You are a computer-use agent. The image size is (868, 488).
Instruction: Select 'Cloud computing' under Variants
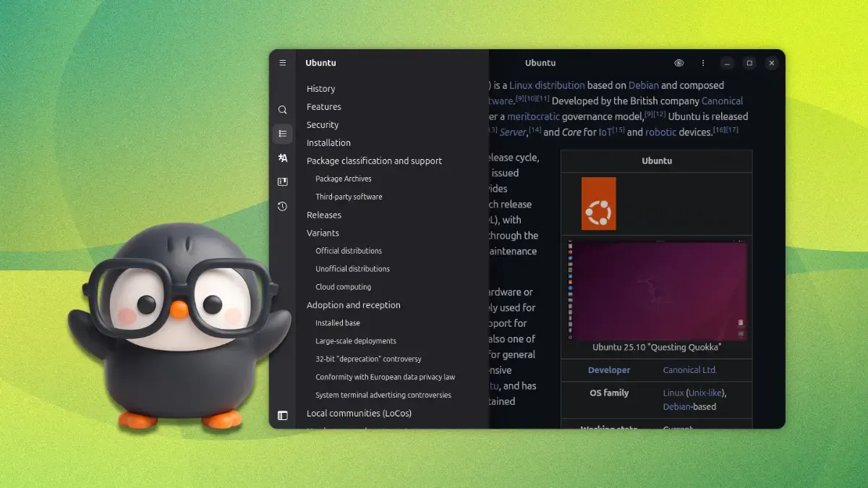pos(343,286)
